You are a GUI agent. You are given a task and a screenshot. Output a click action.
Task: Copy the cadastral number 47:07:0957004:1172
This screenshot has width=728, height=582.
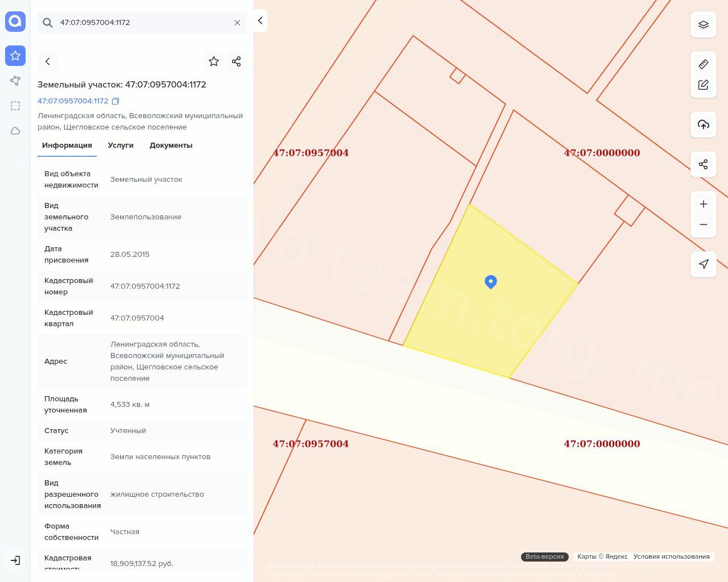115,101
